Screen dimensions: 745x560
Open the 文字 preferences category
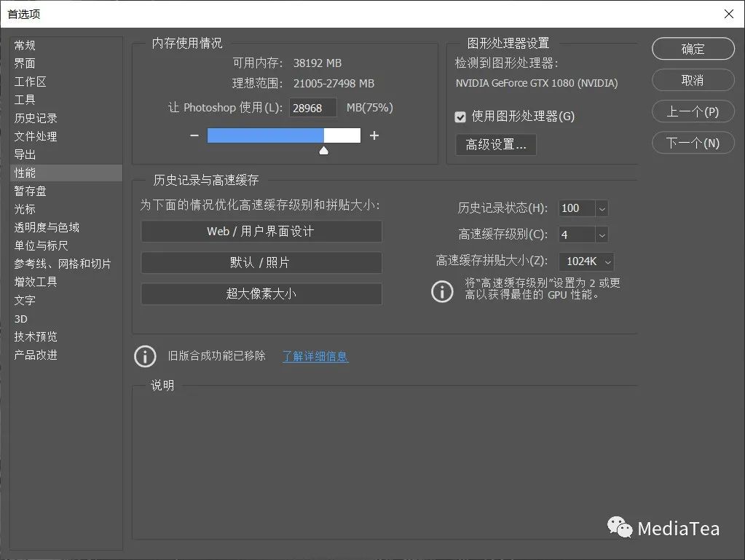25,300
